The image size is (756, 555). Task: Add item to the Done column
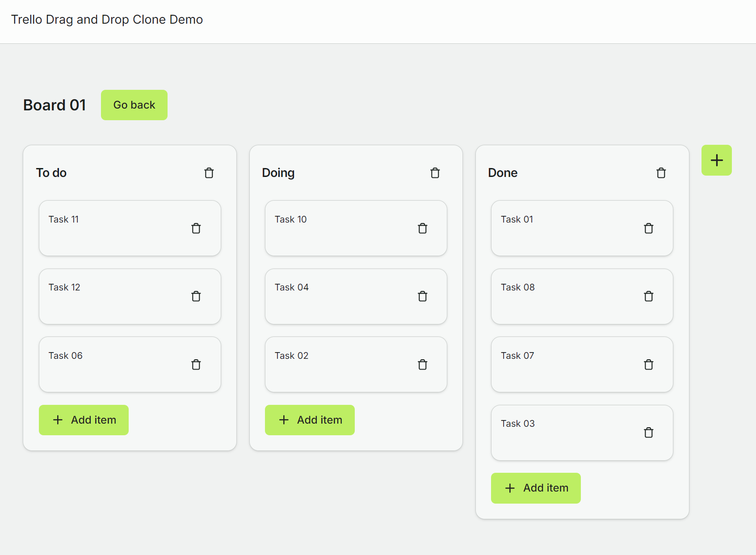[x=536, y=488]
